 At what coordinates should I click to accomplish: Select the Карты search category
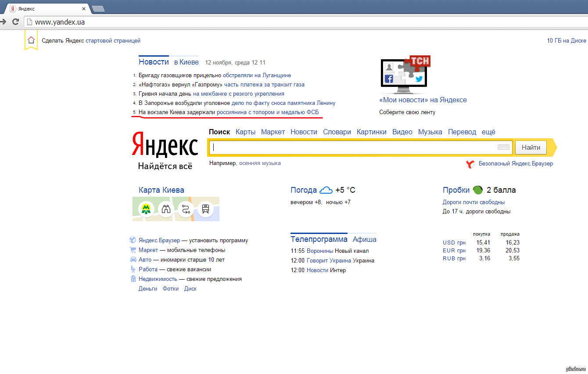point(245,132)
